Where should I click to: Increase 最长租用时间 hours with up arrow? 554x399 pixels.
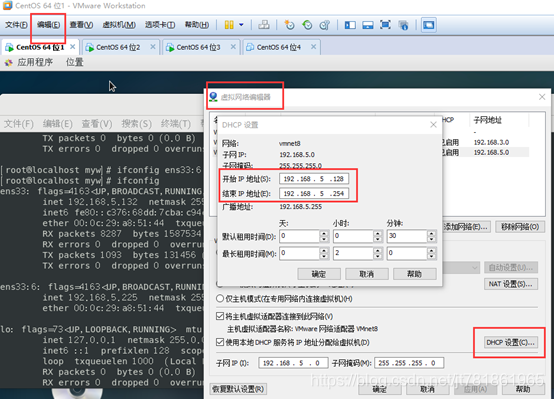coord(377,250)
